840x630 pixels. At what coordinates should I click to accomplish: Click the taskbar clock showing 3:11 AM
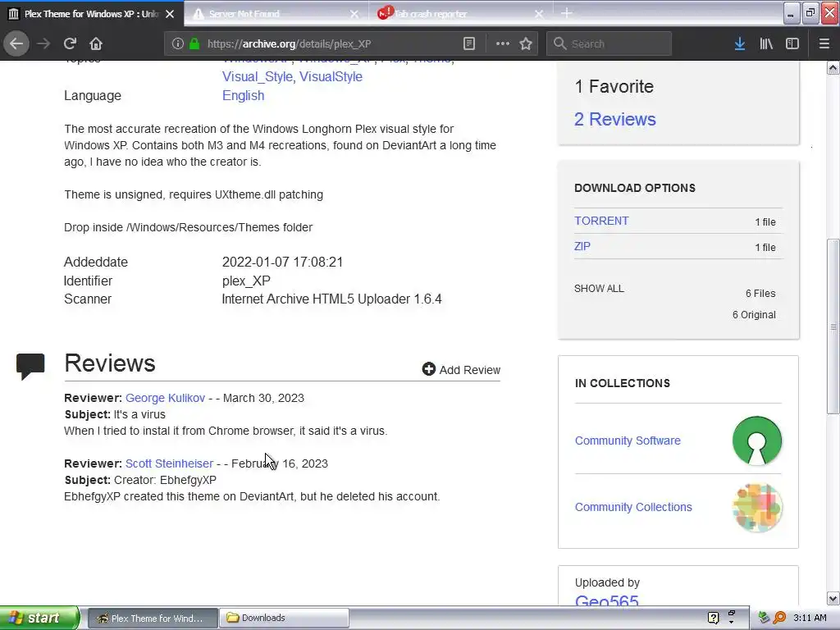[x=810, y=618]
